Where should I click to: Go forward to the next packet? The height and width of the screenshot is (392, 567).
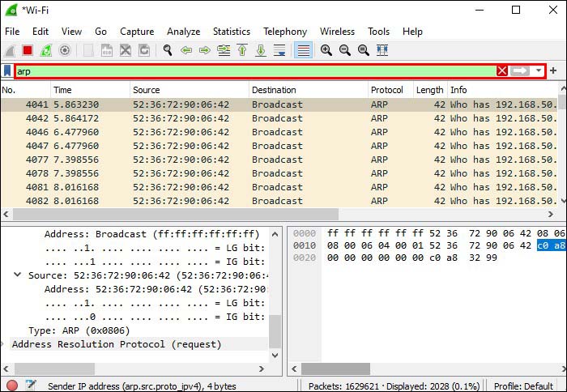pyautogui.click(x=205, y=50)
